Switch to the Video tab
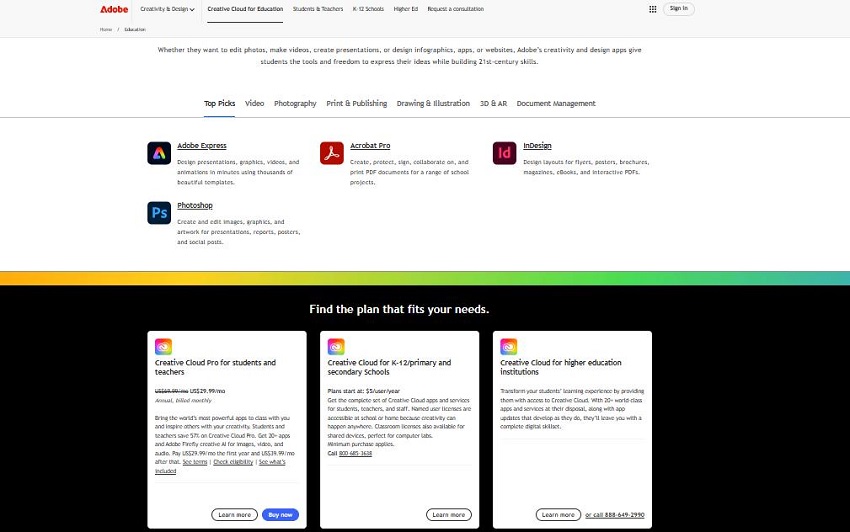850x532 pixels. click(x=254, y=103)
